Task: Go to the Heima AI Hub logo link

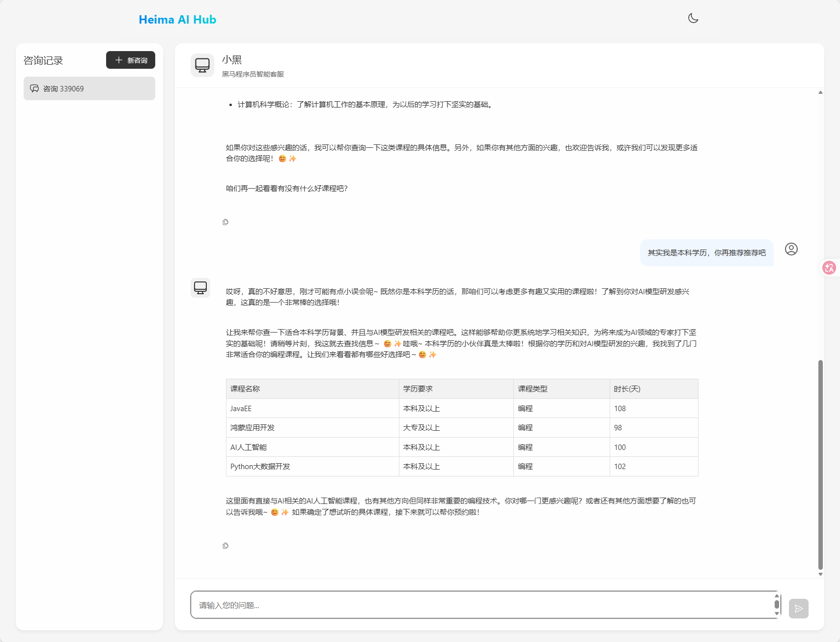Action: pos(177,20)
